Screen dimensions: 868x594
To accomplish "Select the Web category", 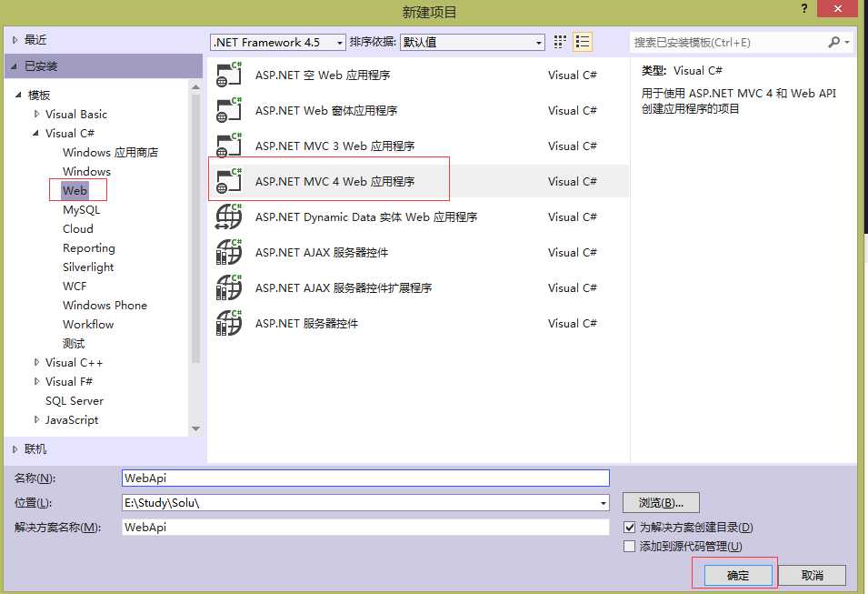I will [x=75, y=191].
